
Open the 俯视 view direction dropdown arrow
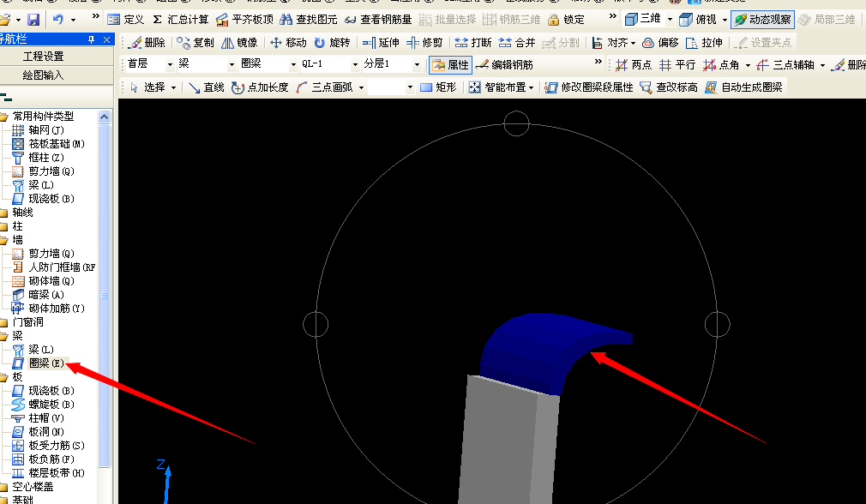point(725,20)
